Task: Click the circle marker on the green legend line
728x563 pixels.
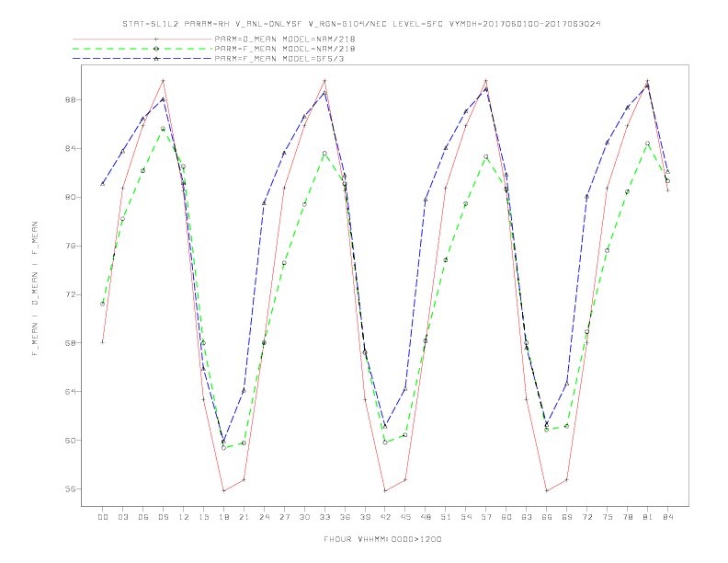Action: 156,49
